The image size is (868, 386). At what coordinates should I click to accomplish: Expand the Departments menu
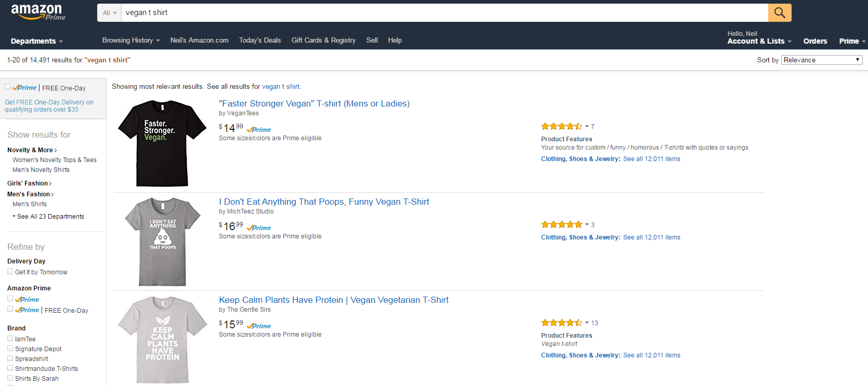click(x=36, y=41)
